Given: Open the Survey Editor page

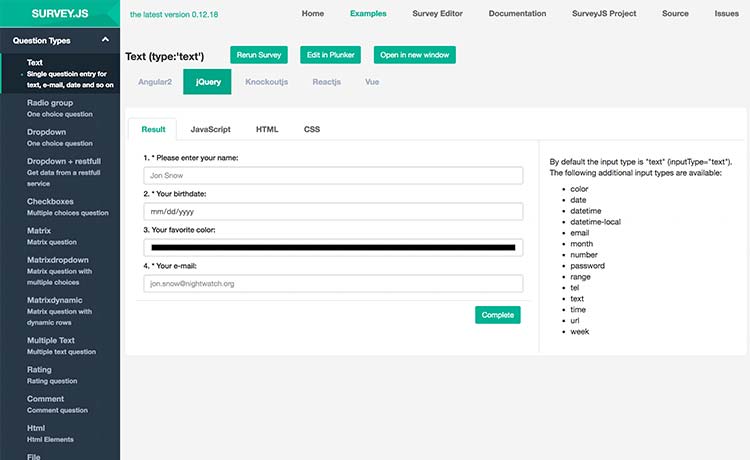Looking at the screenshot, I should tap(437, 13).
